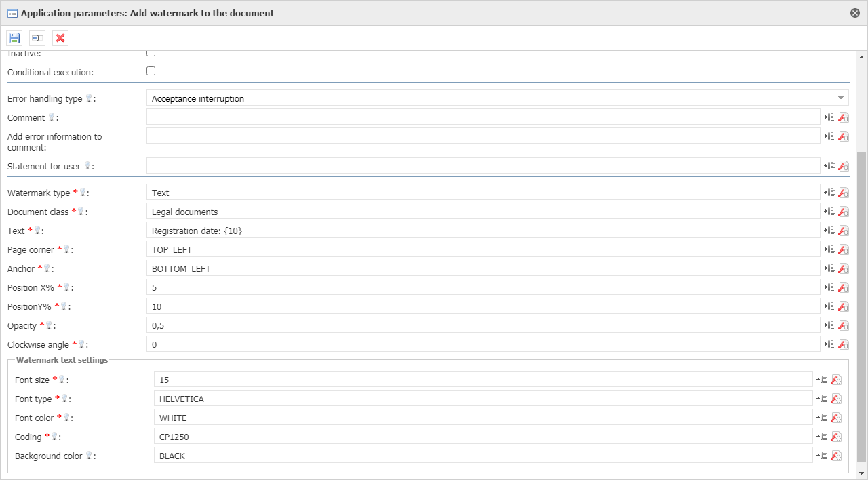Open function editor for Coding row
The image size is (868, 480).
click(836, 437)
